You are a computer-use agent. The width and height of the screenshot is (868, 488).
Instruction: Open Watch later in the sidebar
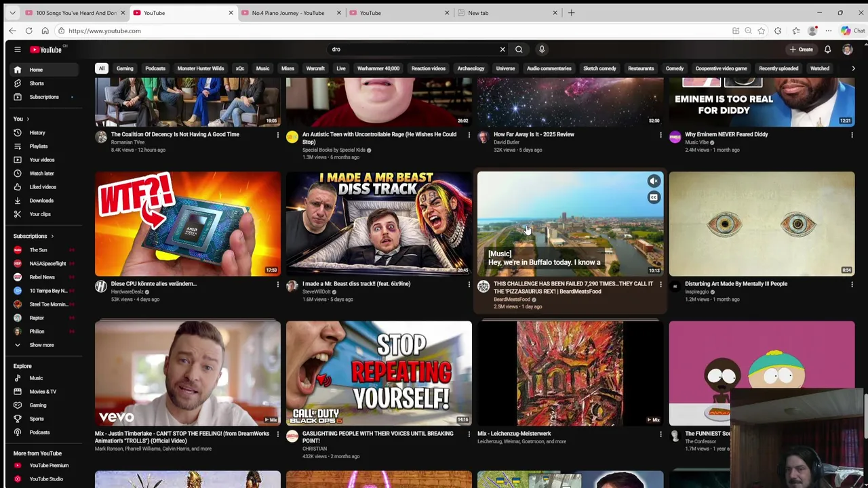(x=41, y=174)
